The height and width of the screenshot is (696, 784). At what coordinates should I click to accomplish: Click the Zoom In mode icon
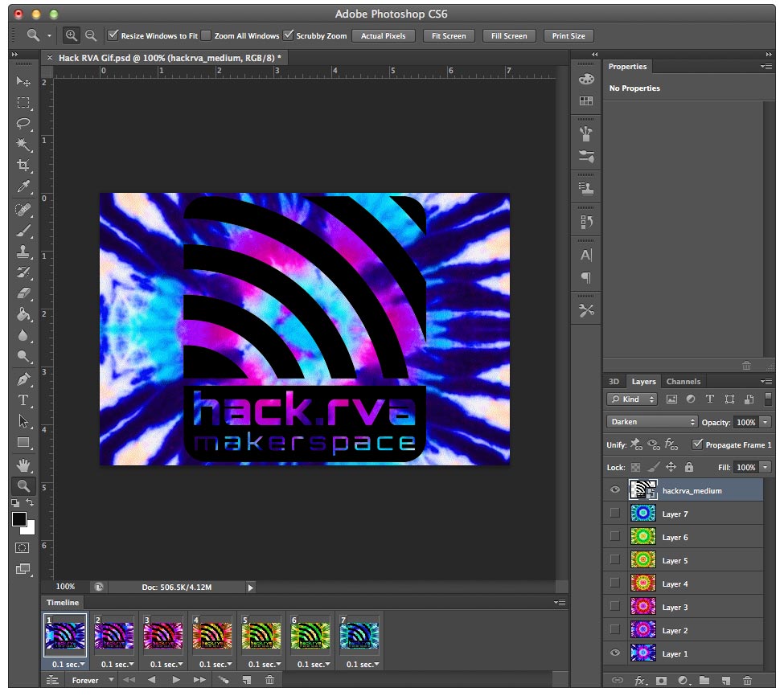[72, 35]
